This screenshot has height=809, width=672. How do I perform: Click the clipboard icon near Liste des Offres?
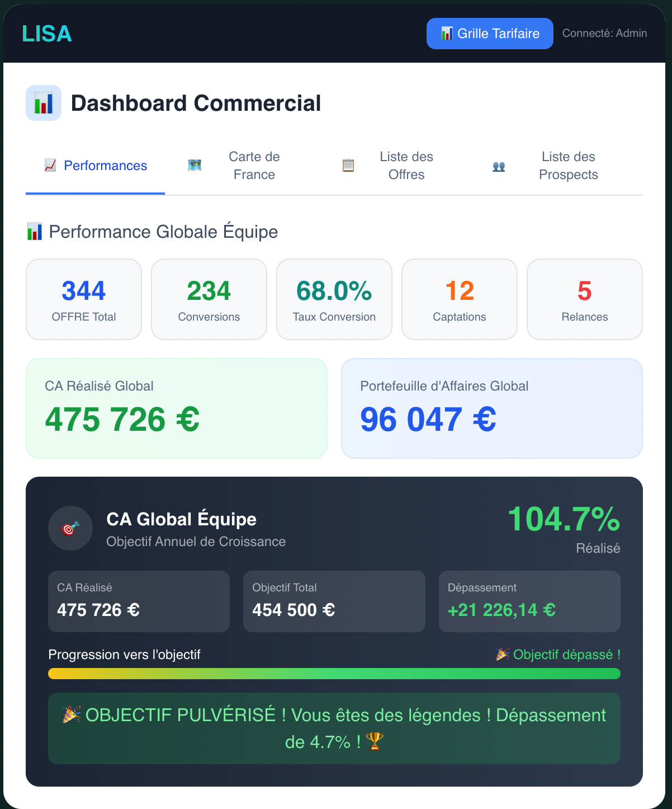(348, 166)
